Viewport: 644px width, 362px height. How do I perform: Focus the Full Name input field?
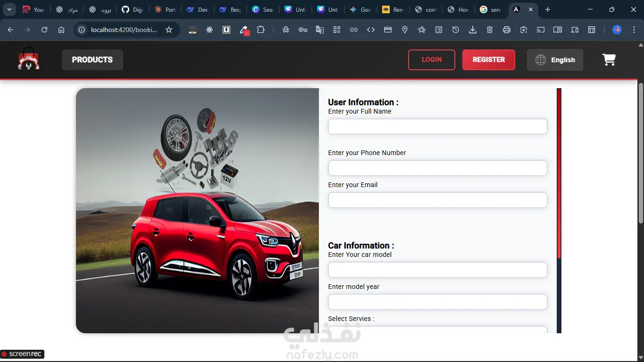(x=437, y=127)
